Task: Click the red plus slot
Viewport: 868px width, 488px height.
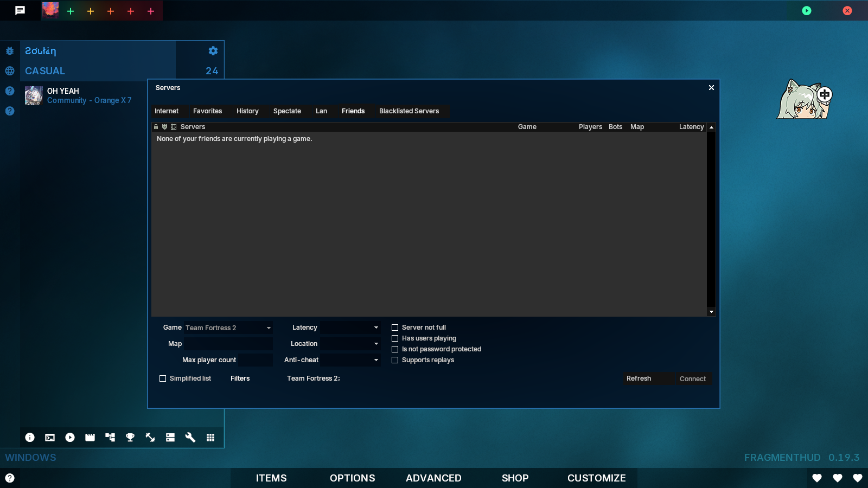Action: pyautogui.click(x=131, y=11)
